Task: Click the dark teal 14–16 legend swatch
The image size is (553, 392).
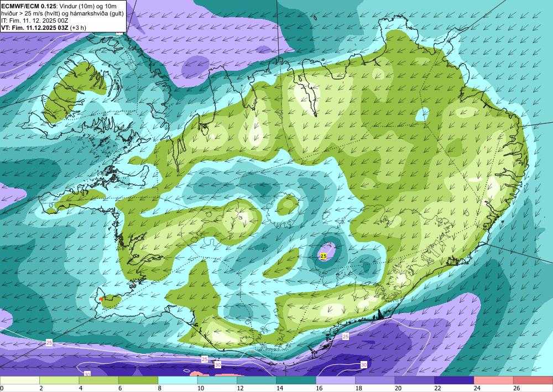Action: pos(296,380)
